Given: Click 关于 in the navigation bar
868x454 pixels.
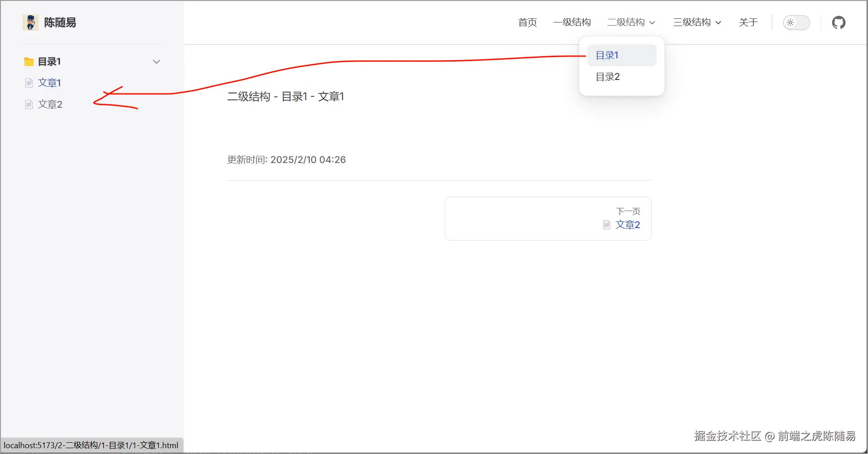Looking at the screenshot, I should [748, 22].
